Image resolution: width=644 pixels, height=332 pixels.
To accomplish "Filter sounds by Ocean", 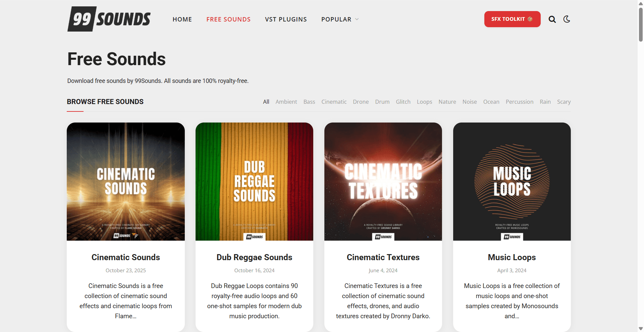I will [491, 102].
